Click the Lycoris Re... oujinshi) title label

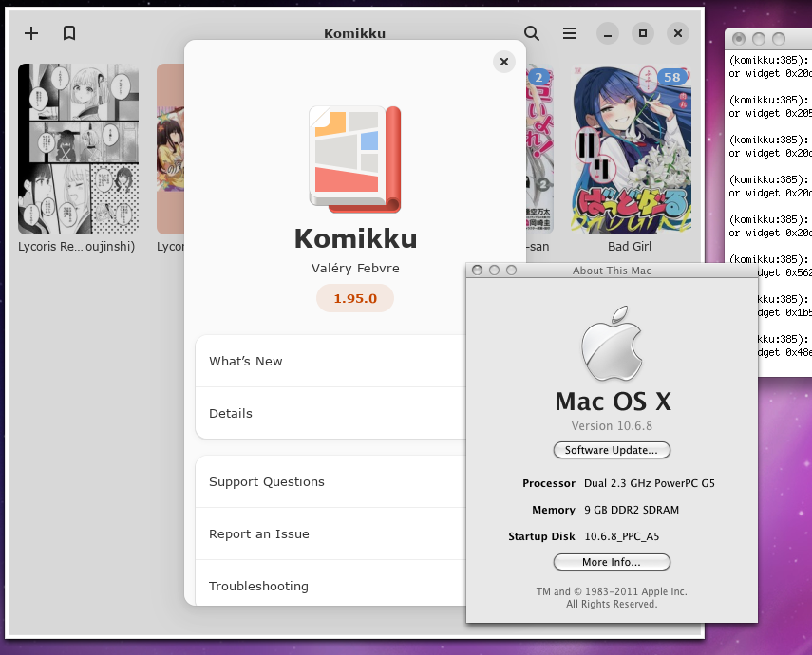pos(77,247)
